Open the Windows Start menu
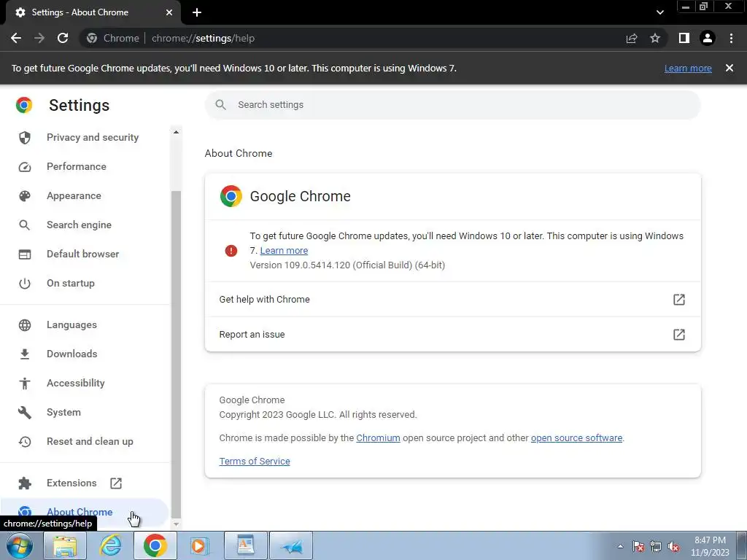Screen dimensions: 747x560 (20, 545)
